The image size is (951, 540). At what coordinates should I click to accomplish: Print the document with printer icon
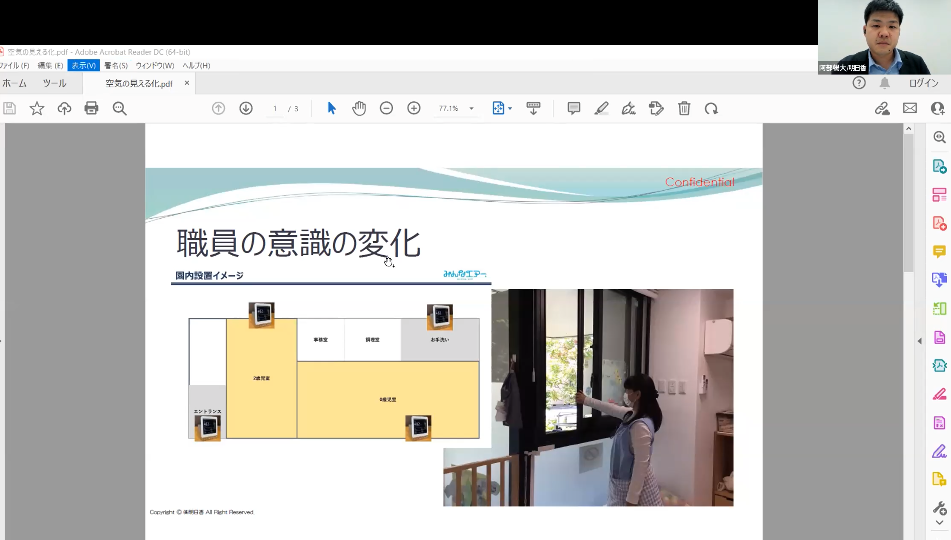click(92, 109)
